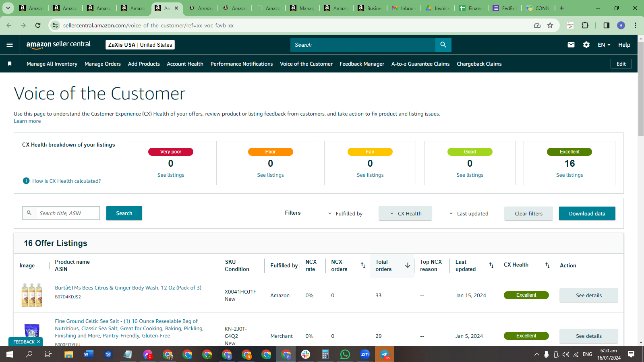Image resolution: width=644 pixels, height=362 pixels.
Task: Bookmark this page with the star icon
Action: click(550, 25)
